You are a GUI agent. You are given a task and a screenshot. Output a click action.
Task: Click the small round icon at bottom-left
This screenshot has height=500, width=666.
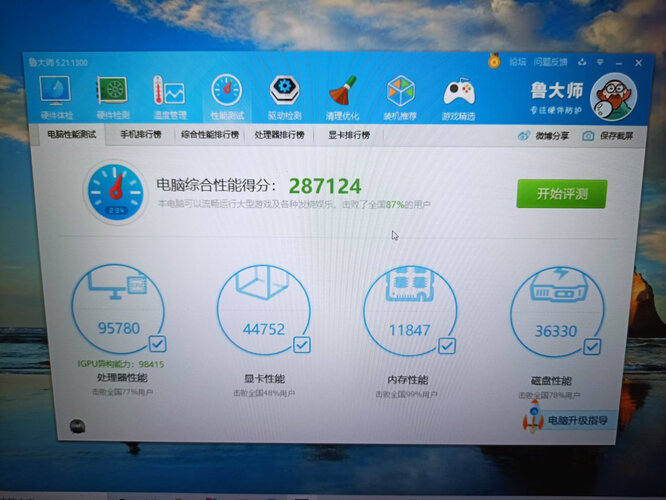[77, 426]
